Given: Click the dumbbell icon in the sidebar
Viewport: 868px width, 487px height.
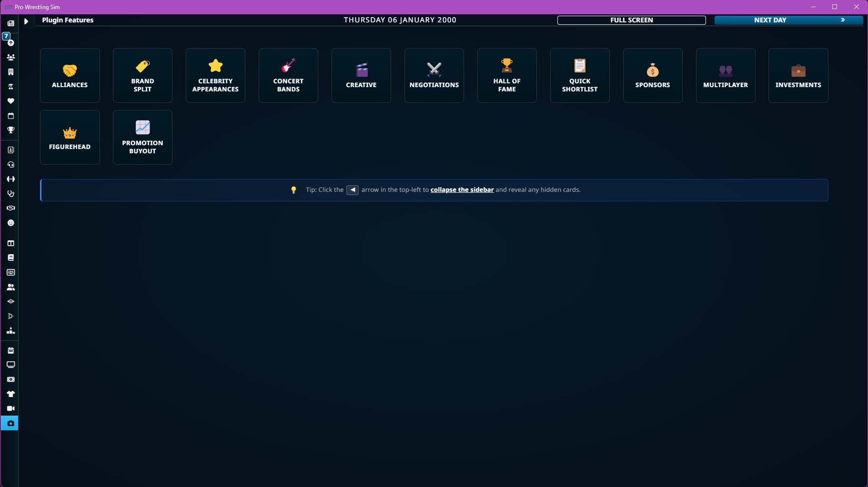Looking at the screenshot, I should (10, 179).
